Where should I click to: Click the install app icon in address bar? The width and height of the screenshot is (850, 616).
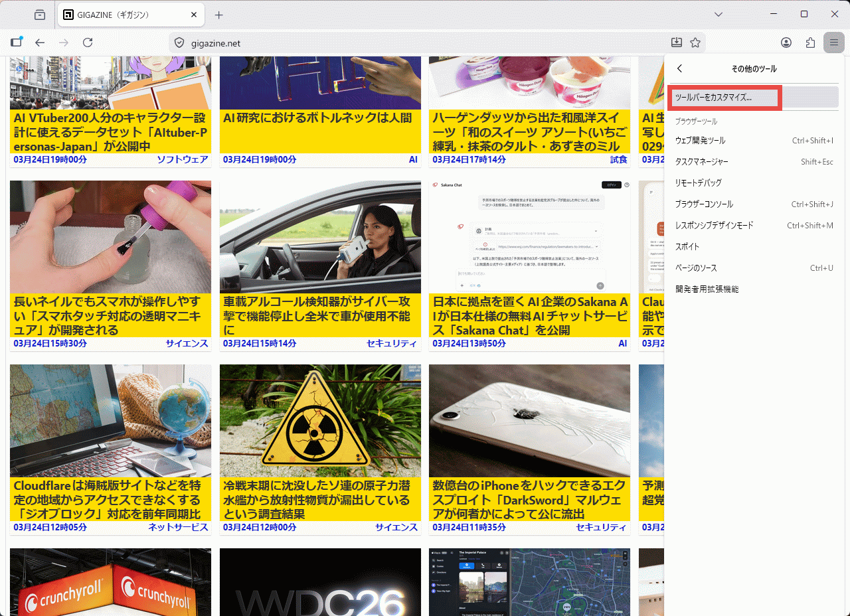[676, 42]
